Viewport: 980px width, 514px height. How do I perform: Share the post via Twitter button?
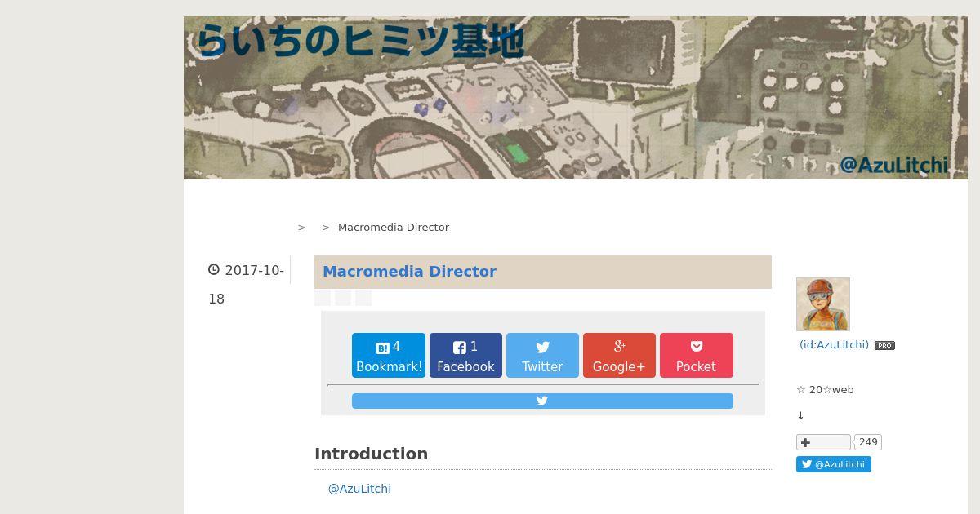542,356
